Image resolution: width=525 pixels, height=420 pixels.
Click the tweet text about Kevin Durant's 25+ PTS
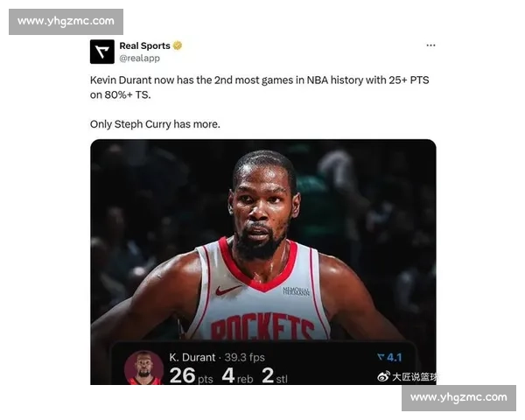[260, 87]
